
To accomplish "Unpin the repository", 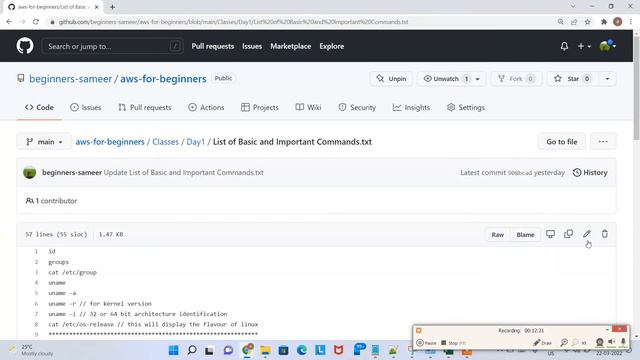I will (391, 79).
